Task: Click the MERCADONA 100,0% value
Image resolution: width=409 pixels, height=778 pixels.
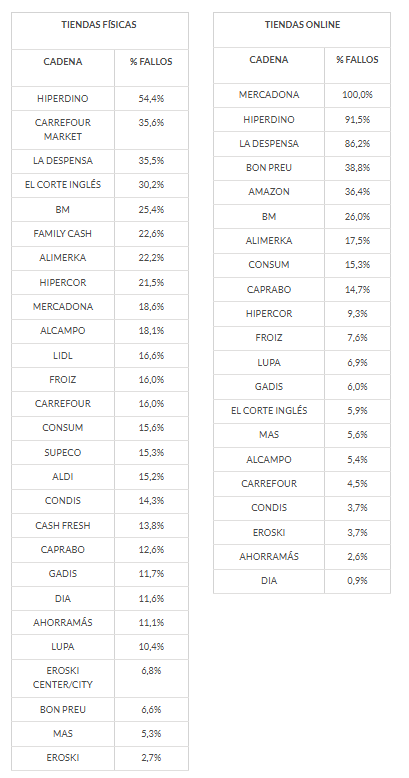Action: click(x=357, y=95)
